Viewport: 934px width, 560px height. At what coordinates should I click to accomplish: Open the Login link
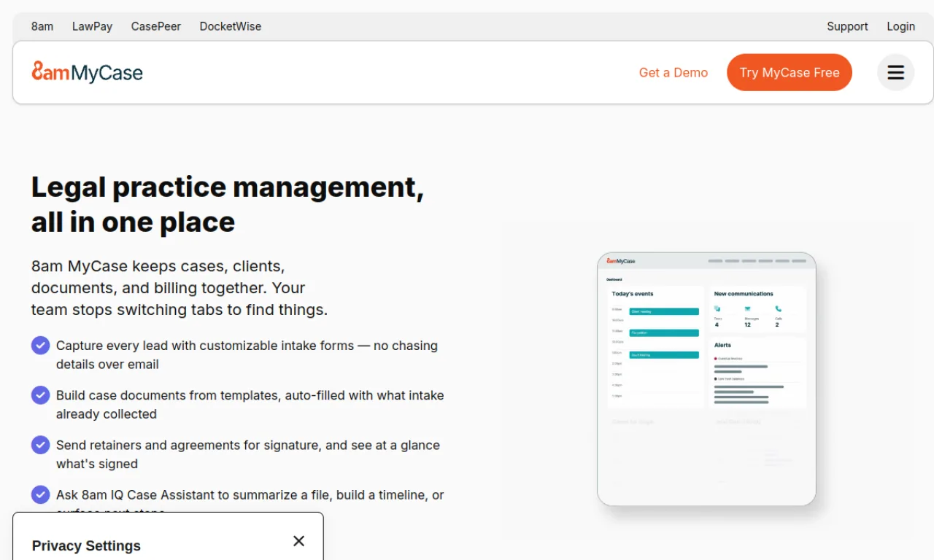pyautogui.click(x=901, y=26)
